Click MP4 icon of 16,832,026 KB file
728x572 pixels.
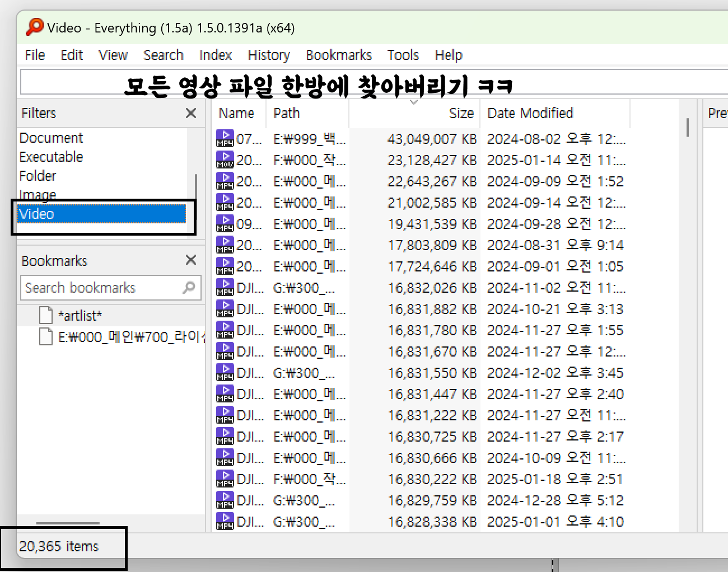[225, 287]
